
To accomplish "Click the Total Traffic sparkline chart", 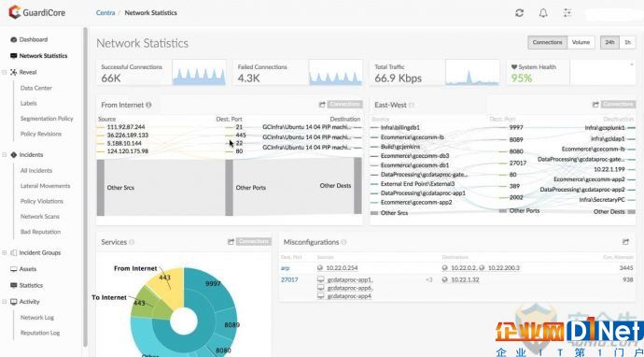I will pyautogui.click(x=472, y=72).
